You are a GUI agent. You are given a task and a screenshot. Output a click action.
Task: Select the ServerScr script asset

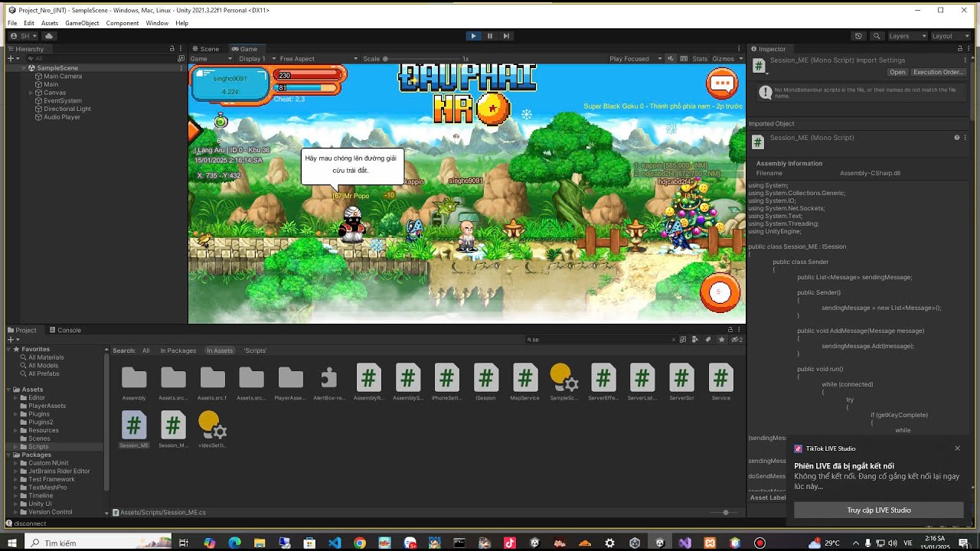(681, 382)
